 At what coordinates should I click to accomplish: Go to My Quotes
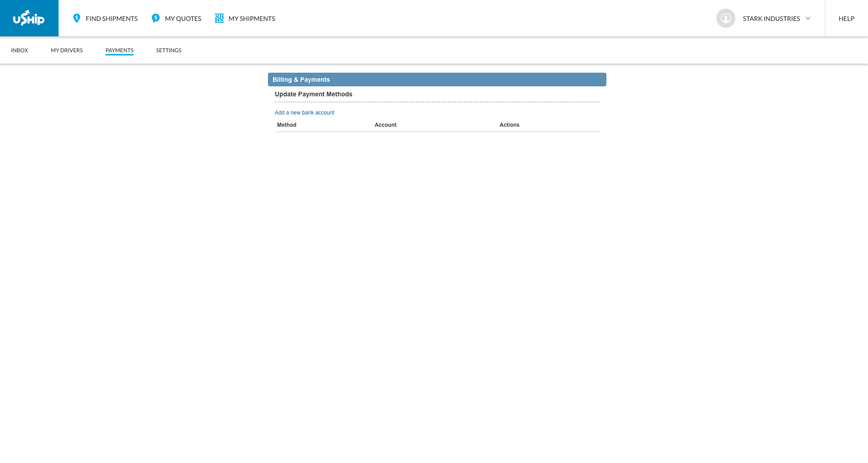coord(183,19)
